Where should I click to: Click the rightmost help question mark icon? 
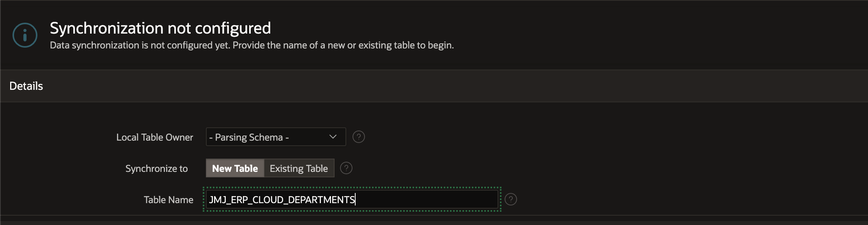pos(511,199)
